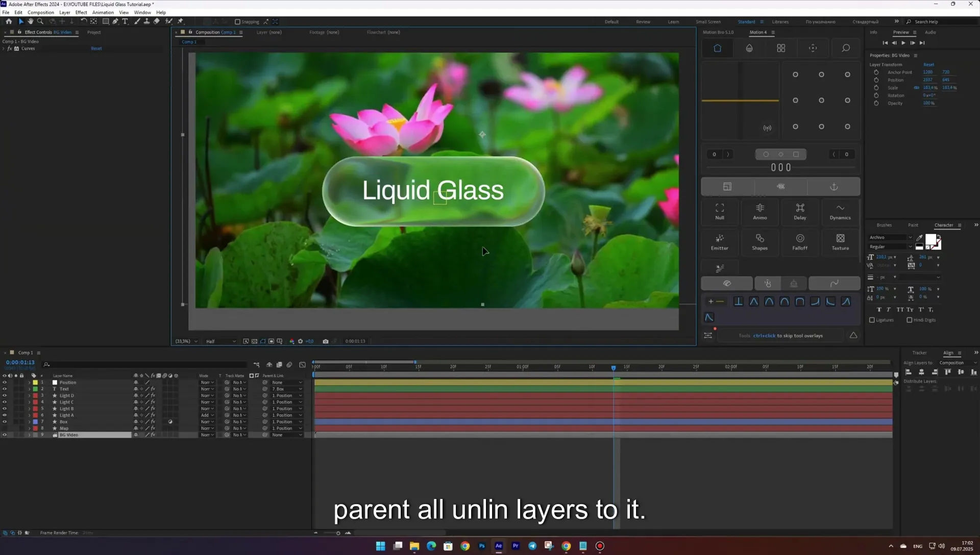Open the Half resolution dropdown

point(220,341)
